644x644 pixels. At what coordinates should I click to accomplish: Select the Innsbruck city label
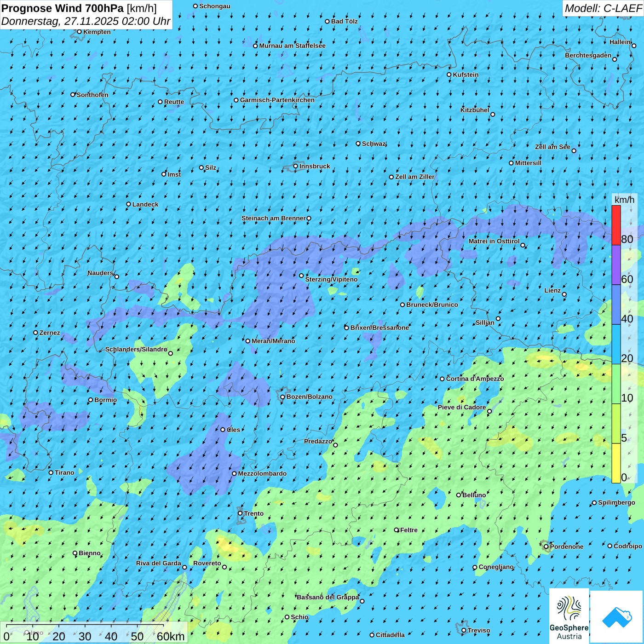pos(315,167)
